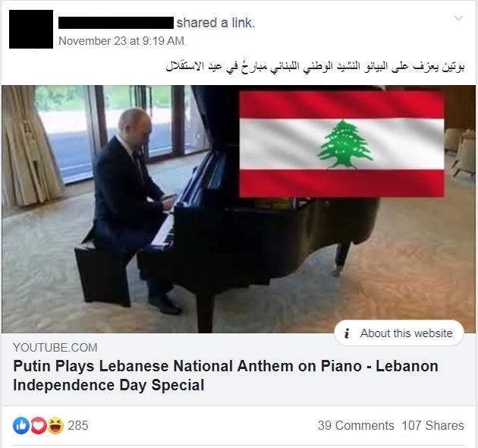
Task: Click the poster's profile picture
Action: click(x=31, y=30)
